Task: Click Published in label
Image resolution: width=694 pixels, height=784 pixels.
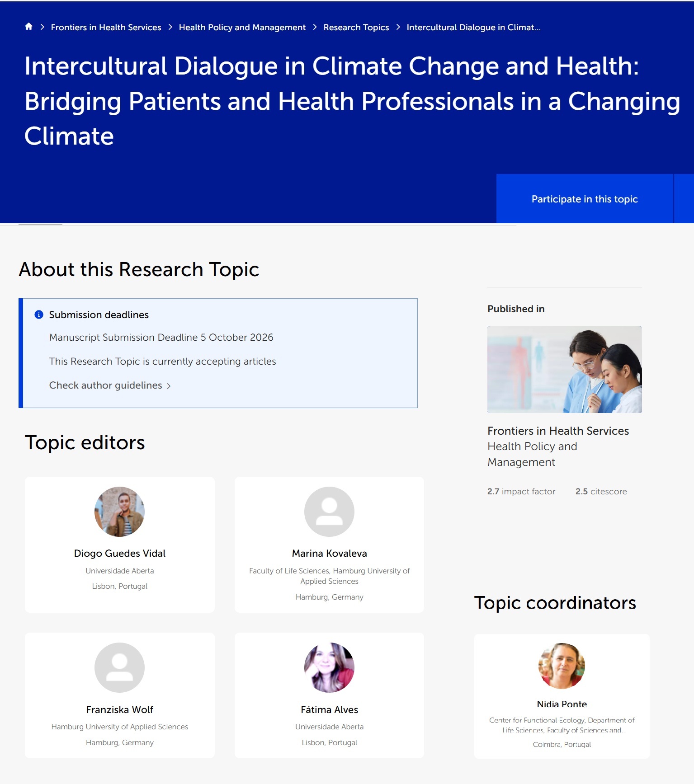Action: [516, 309]
